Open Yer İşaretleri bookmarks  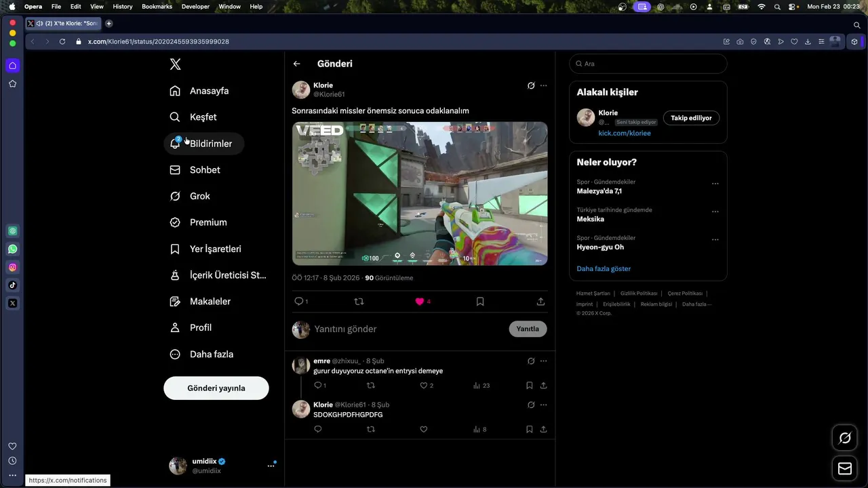(x=206, y=249)
